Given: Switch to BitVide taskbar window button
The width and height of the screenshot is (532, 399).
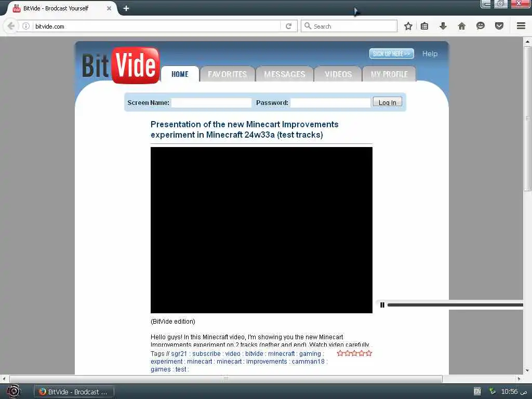Looking at the screenshot, I should [x=74, y=392].
